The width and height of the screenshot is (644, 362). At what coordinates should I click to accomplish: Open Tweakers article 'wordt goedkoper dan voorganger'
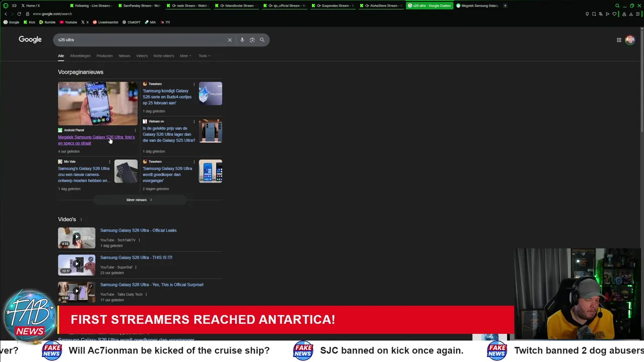pos(167,174)
